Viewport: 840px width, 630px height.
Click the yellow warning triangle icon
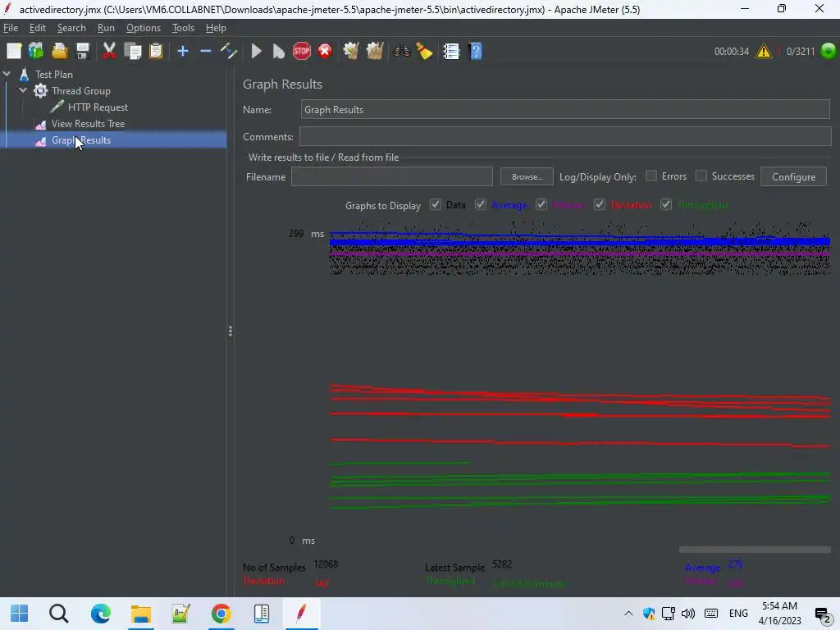[764, 52]
